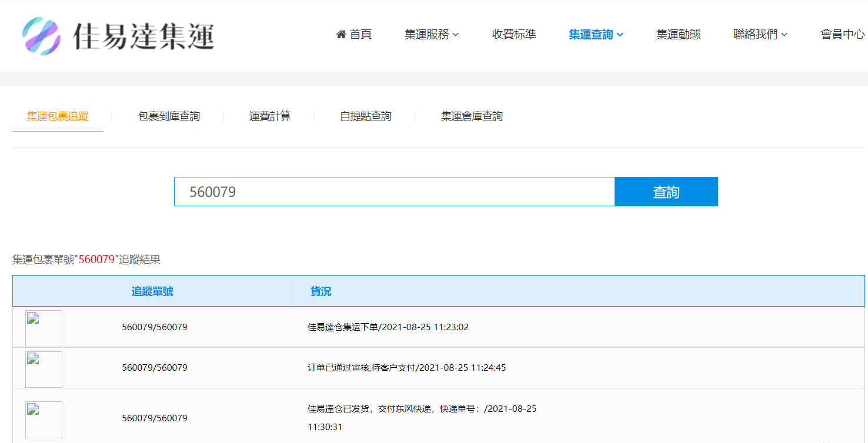Expand the 集運查詢 dropdown menu
Image resolution: width=868 pixels, height=443 pixels.
click(596, 35)
